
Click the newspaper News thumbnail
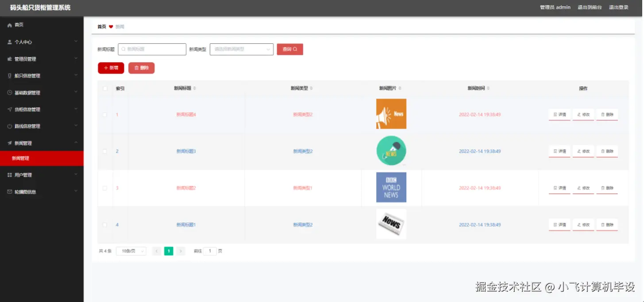click(x=391, y=224)
